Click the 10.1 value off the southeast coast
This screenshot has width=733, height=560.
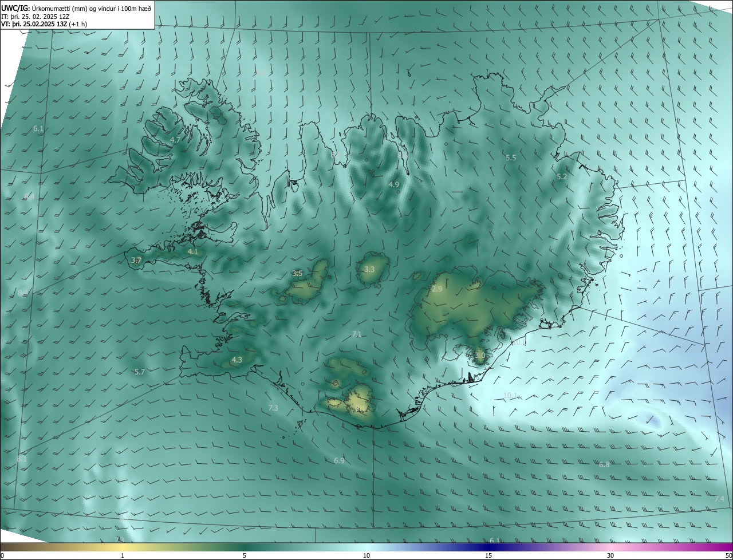(510, 395)
